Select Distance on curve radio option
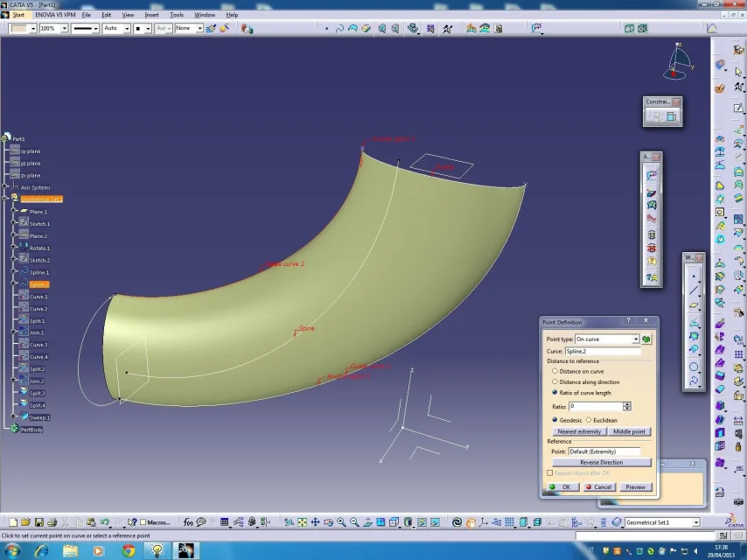The width and height of the screenshot is (747, 560). pyautogui.click(x=555, y=371)
